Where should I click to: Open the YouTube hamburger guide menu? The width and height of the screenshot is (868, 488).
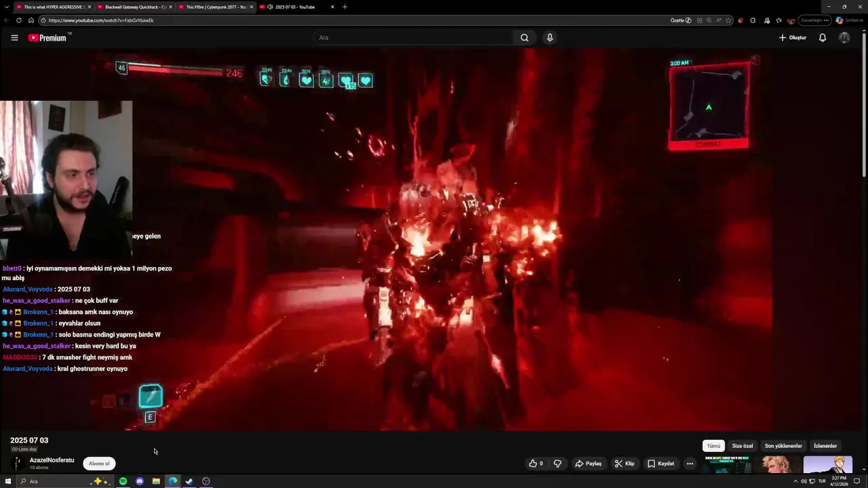tap(14, 38)
